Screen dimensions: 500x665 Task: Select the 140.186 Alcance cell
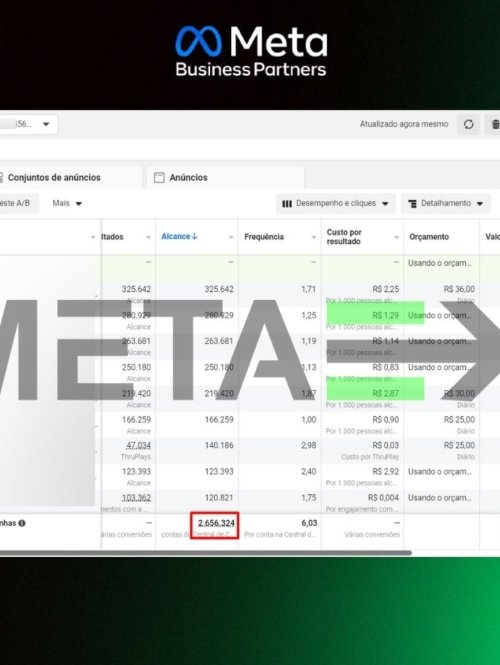[219, 445]
